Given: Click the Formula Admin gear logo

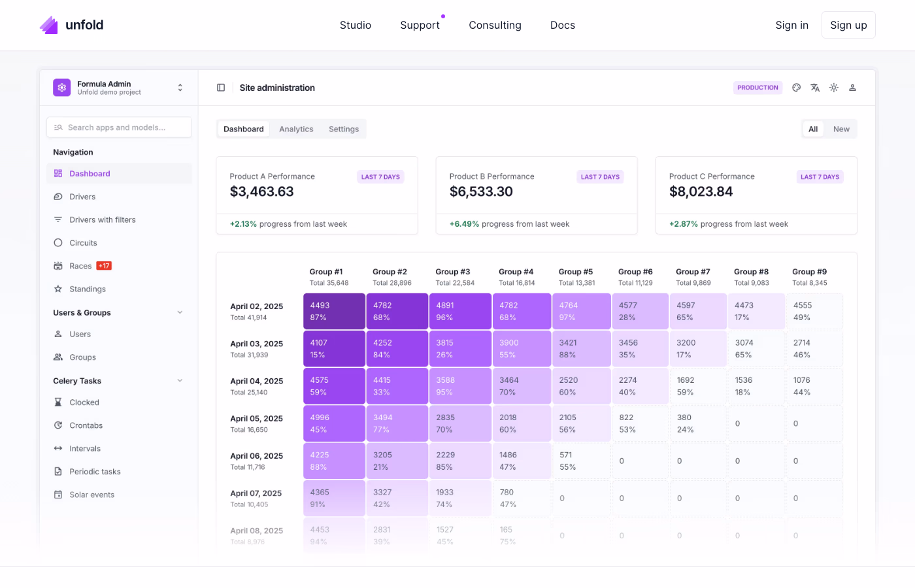Looking at the screenshot, I should pos(62,88).
